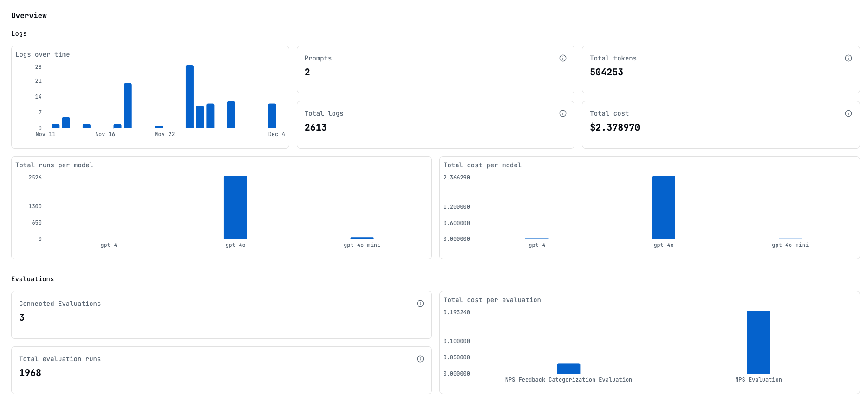
Task: Click the Nov 11 axis label
Action: [46, 134]
